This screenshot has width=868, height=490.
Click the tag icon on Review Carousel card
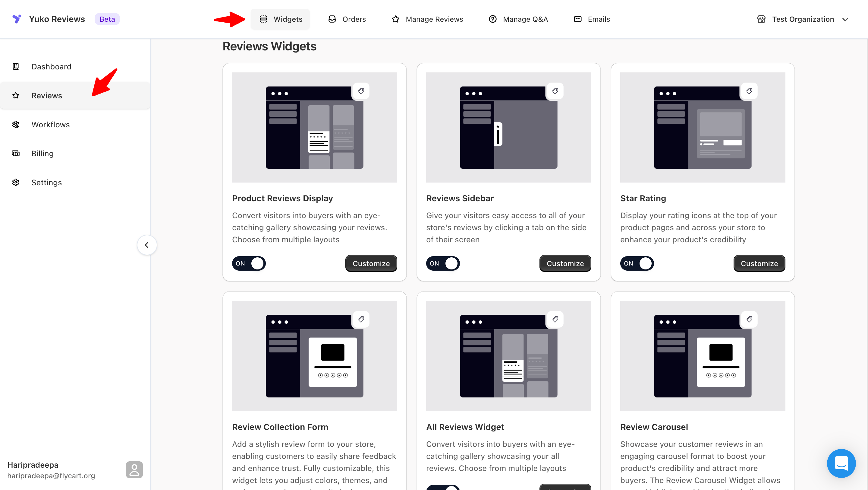click(x=749, y=319)
